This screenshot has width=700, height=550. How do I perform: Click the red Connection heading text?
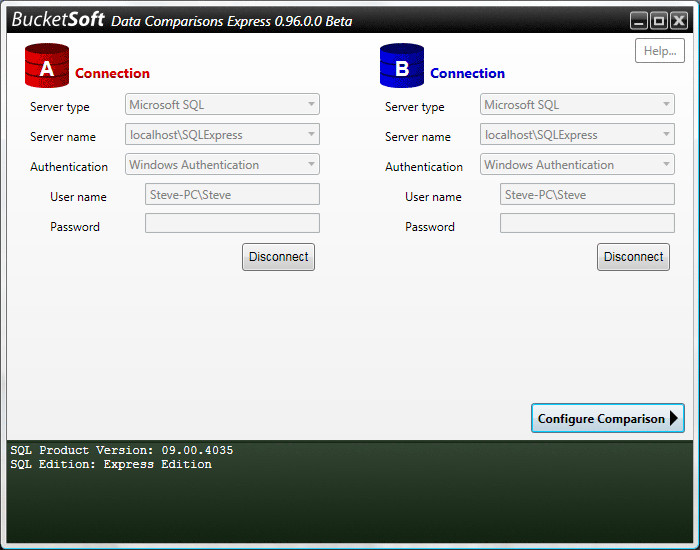tap(112, 73)
